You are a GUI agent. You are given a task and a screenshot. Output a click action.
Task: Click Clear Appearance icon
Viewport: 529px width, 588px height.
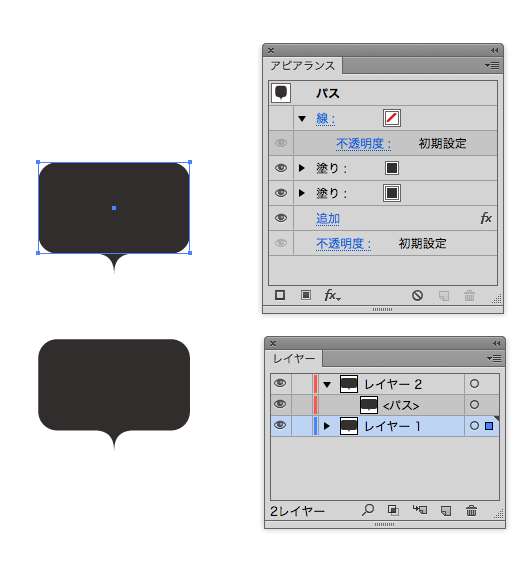click(x=417, y=296)
